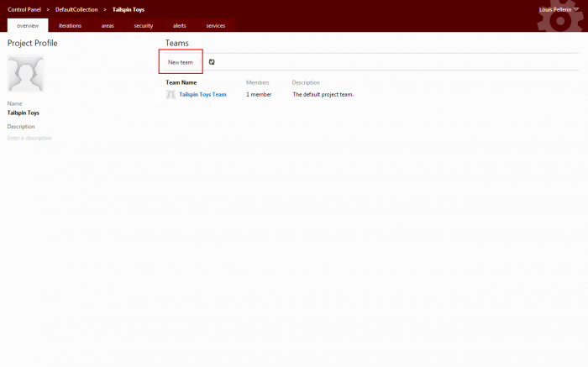The image size is (588, 367).
Task: Click the Enter a description field
Action: [x=29, y=138]
